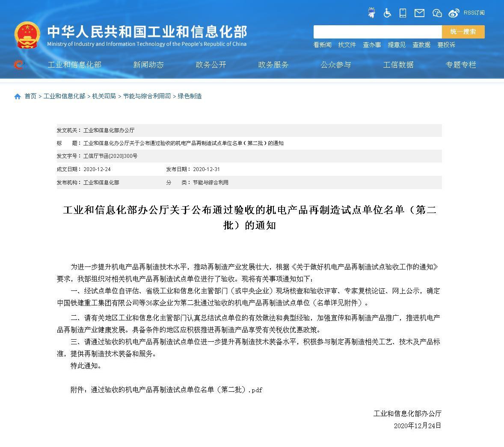
Task: Click the search input field
Action: point(378,32)
